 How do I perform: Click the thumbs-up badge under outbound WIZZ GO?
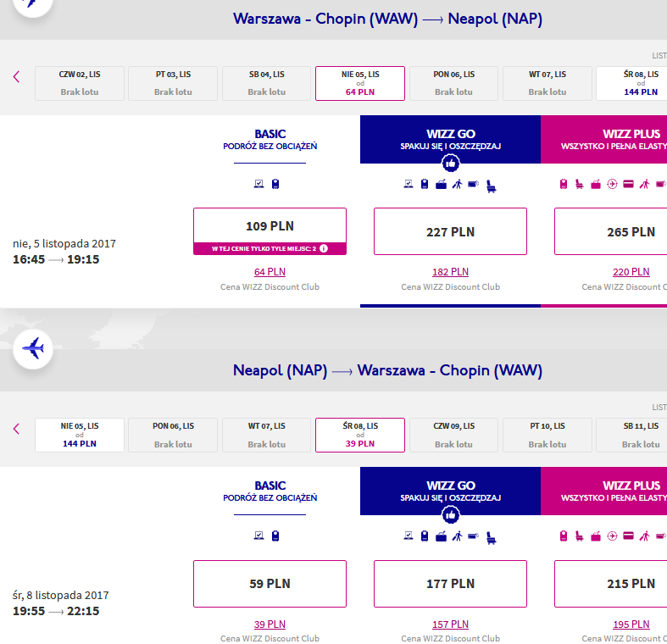click(x=451, y=163)
